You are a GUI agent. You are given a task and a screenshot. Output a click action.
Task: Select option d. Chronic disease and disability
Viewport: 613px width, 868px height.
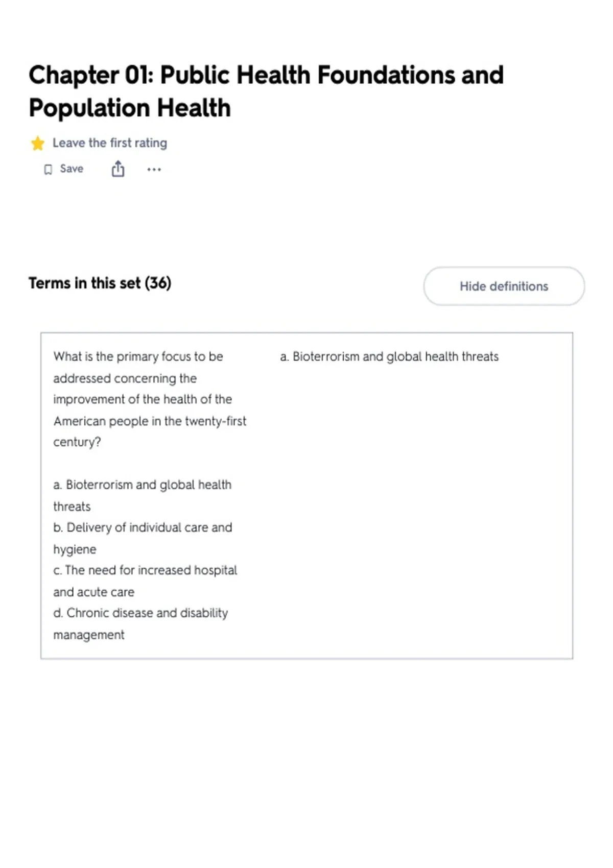(140, 623)
